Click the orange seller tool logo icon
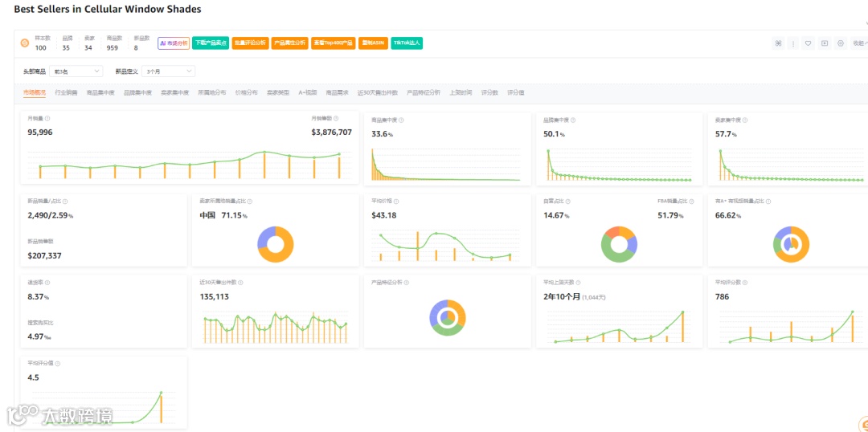The height and width of the screenshot is (432, 868). click(24, 43)
